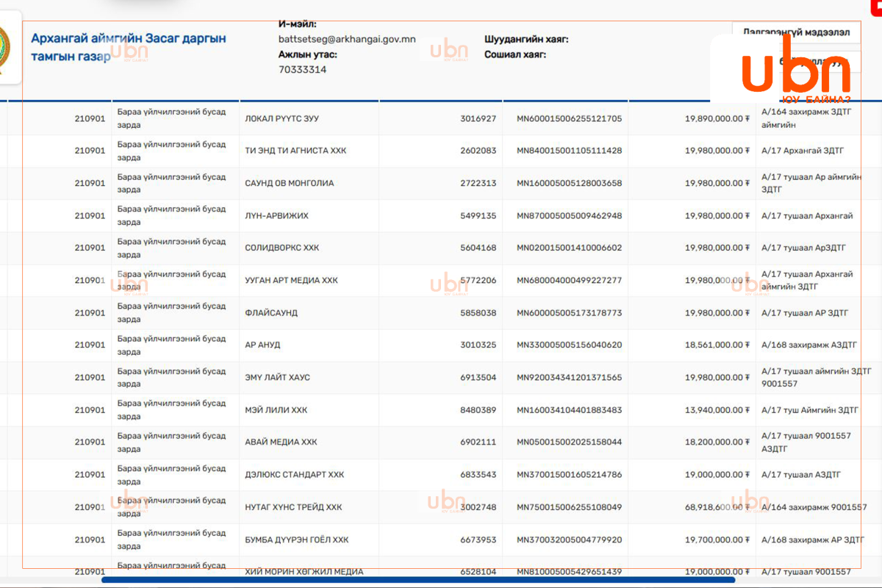Click registry number 2722313
882x588 pixels.
click(x=478, y=183)
